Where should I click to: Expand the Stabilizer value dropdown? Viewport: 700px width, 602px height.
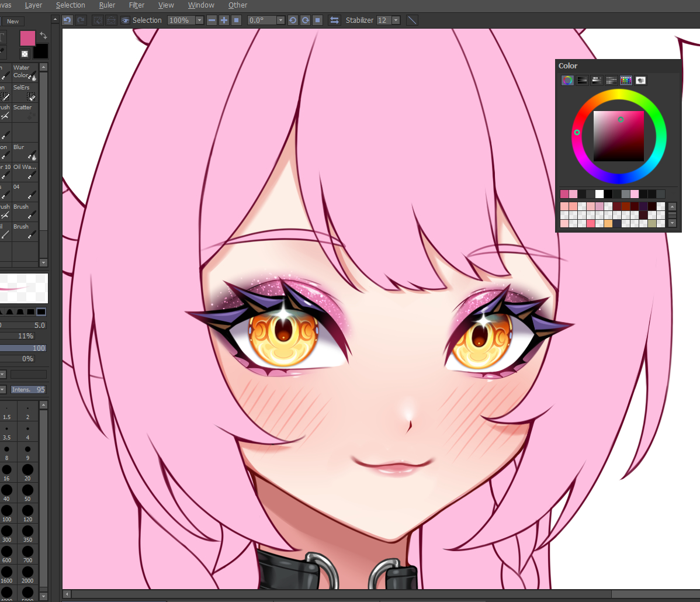(x=396, y=20)
